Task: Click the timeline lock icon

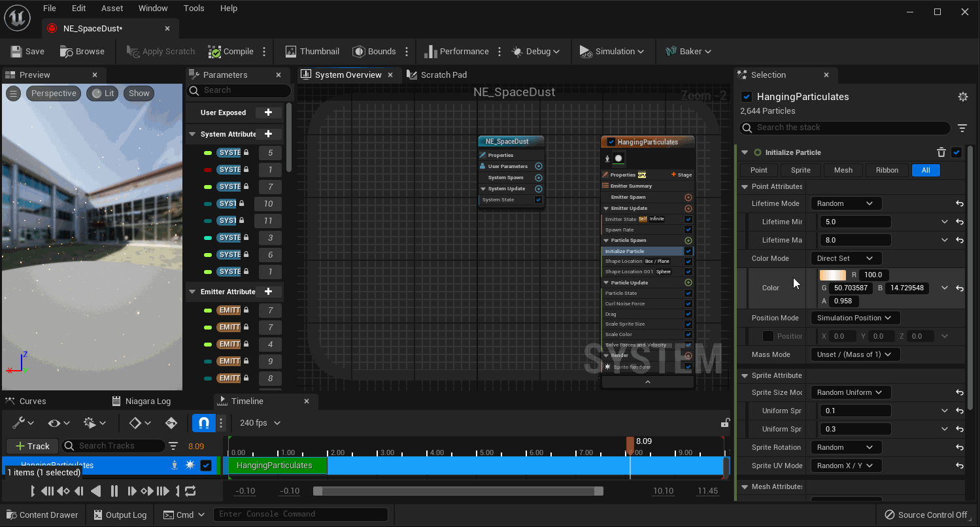Action: tap(724, 423)
